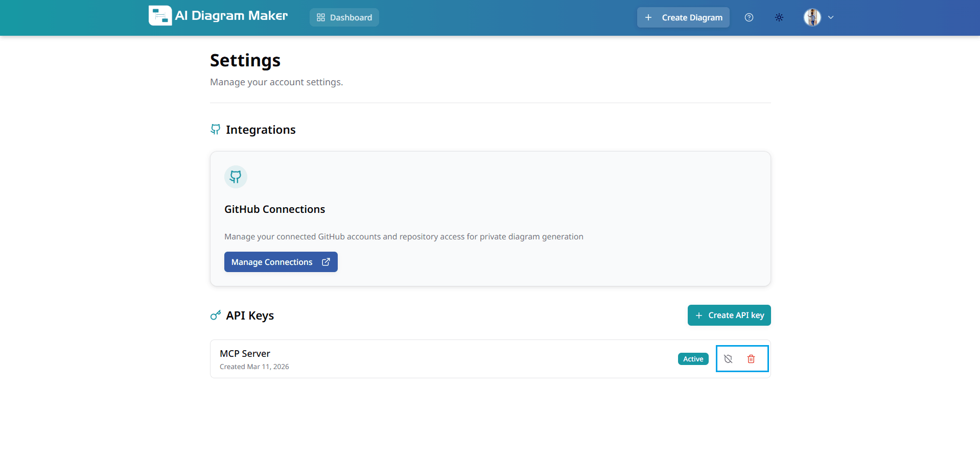Viewport: 980px width, 463px height.
Task: Open the help icon in navbar
Action: (x=749, y=17)
